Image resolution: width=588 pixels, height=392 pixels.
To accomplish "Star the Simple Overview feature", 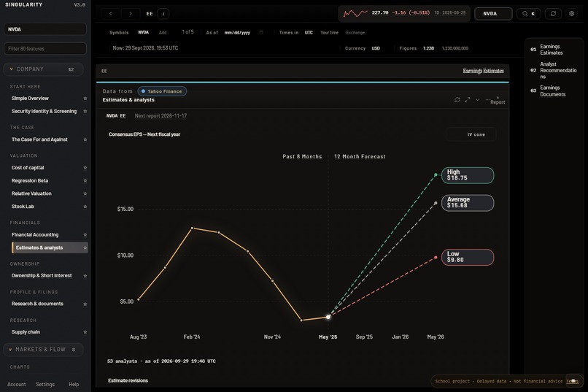I will point(85,99).
